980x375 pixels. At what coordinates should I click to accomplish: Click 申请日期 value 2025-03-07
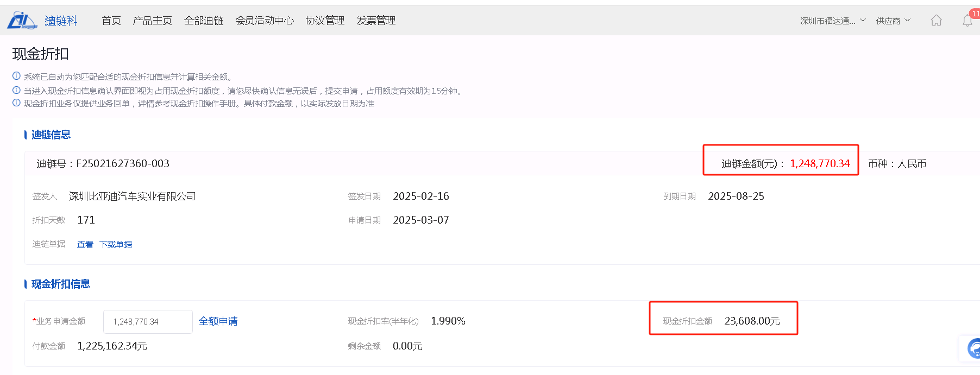tap(421, 220)
